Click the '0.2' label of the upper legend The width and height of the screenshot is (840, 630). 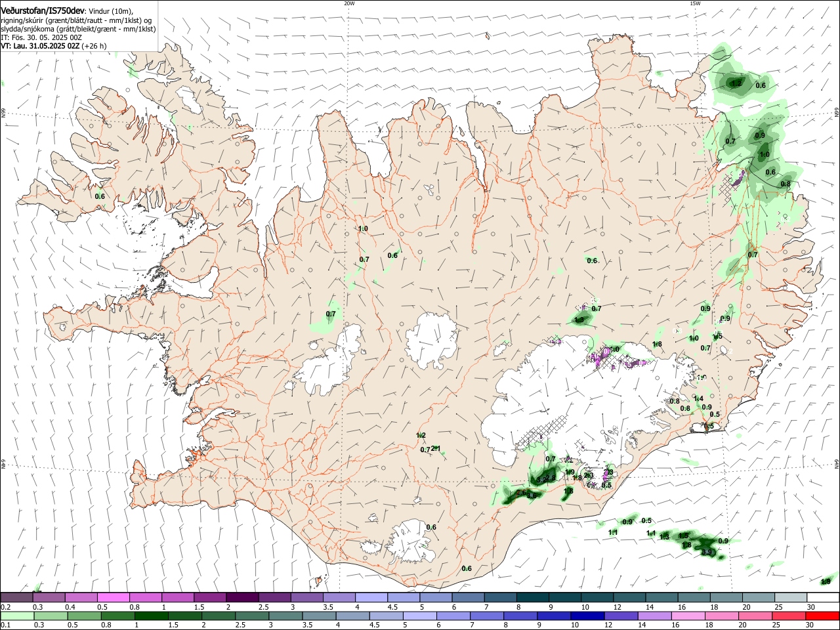5,607
